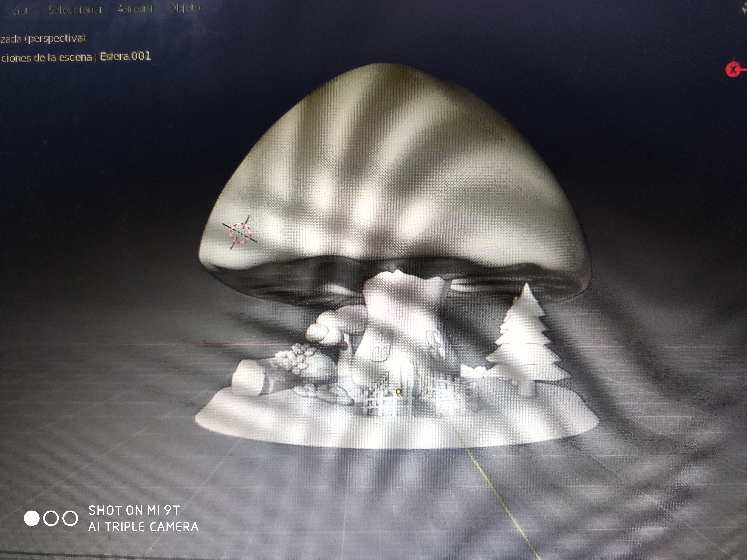Screen dimensions: 747x560
Task: Click the Esfera.001 object name overlay
Action: pyautogui.click(x=125, y=56)
